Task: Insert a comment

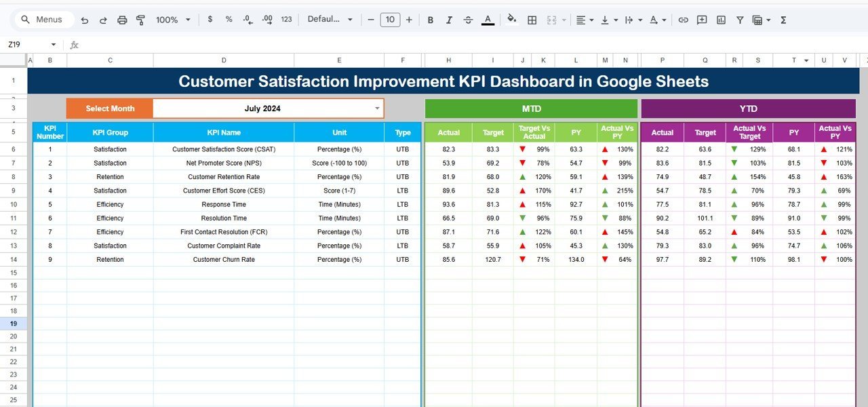Action: 702,20
